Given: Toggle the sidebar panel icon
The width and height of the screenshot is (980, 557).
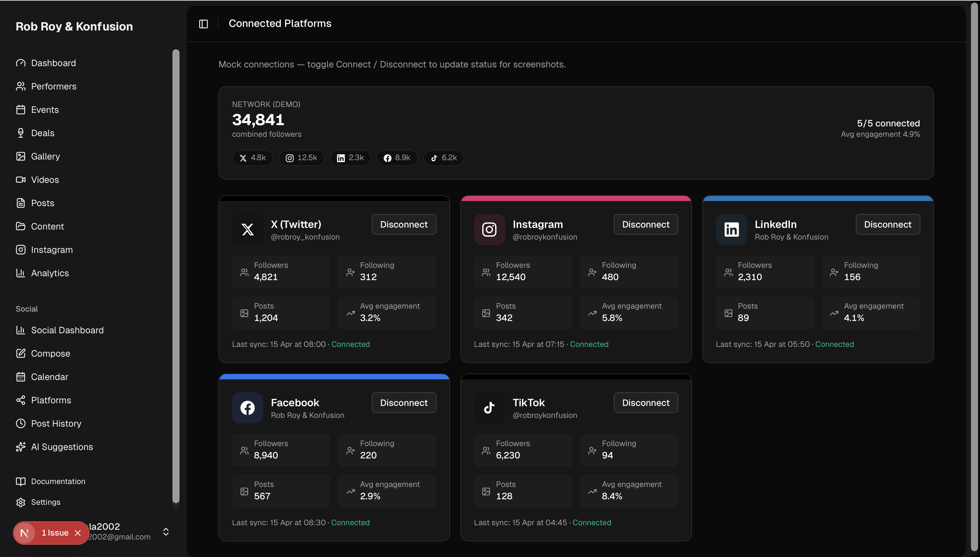Looking at the screenshot, I should click(x=204, y=24).
